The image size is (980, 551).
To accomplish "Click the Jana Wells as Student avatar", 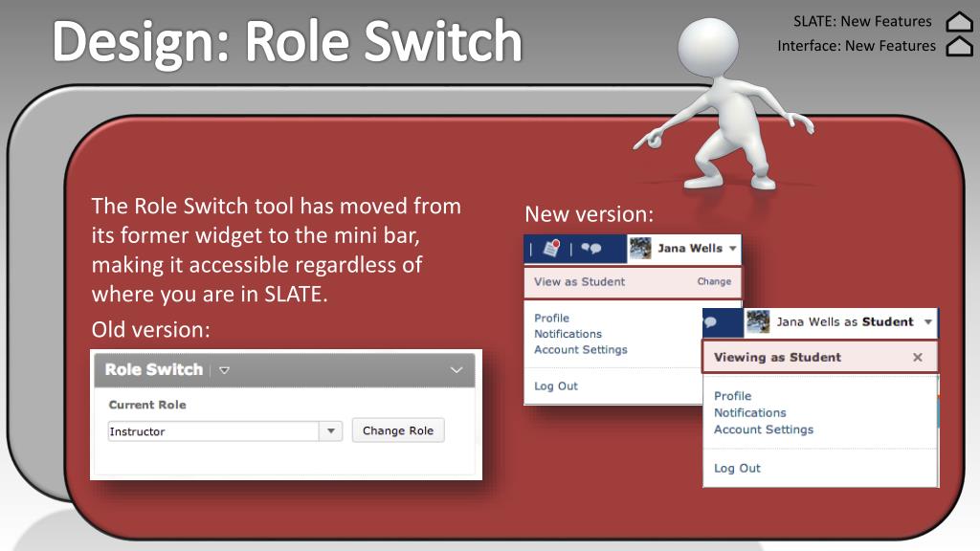I will pyautogui.click(x=758, y=321).
